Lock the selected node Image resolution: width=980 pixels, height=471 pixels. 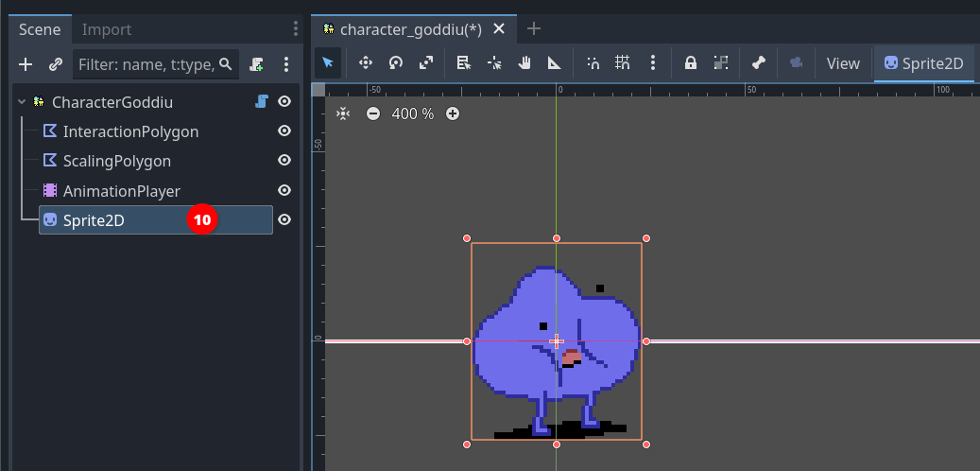click(x=691, y=62)
